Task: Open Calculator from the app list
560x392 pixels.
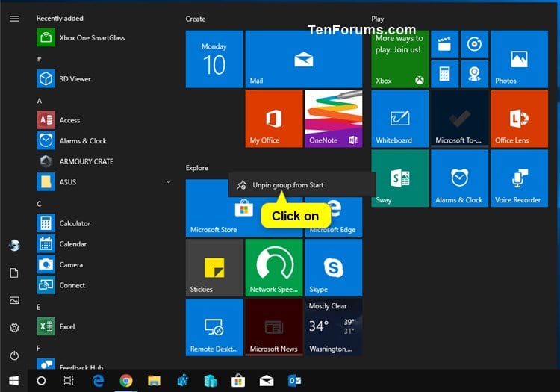Action: coord(104,223)
